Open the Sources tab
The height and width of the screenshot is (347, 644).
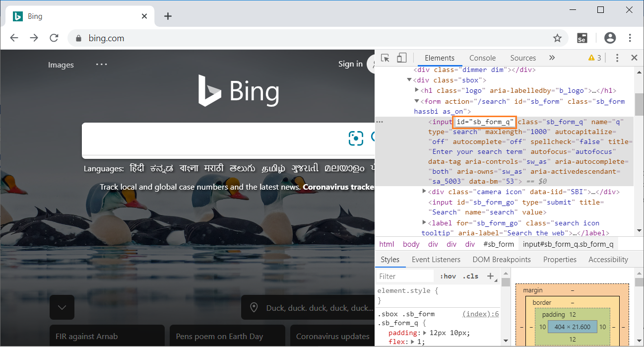pyautogui.click(x=523, y=58)
